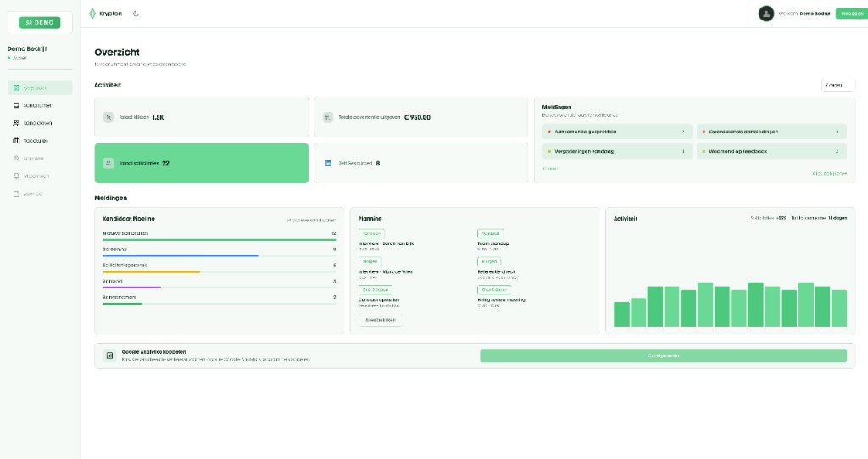Click the Aanbod purple progress bar
Image resolution: width=868 pixels, height=459 pixels.
[131, 287]
